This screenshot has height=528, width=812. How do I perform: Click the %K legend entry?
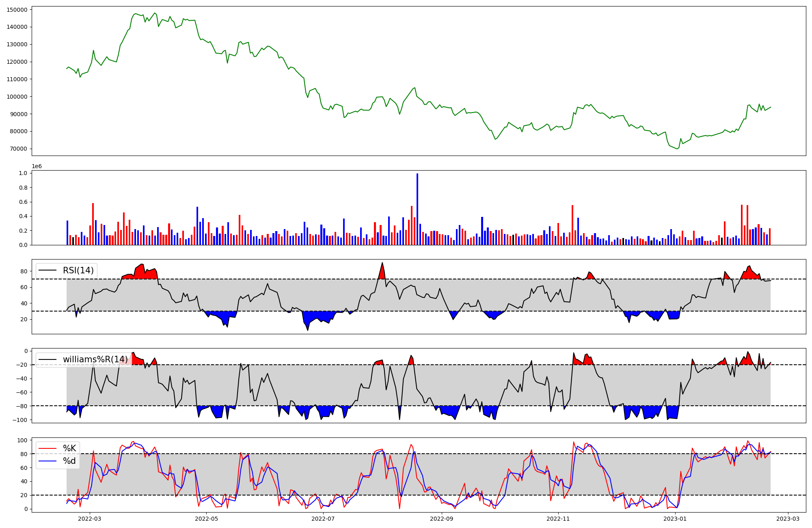click(69, 448)
